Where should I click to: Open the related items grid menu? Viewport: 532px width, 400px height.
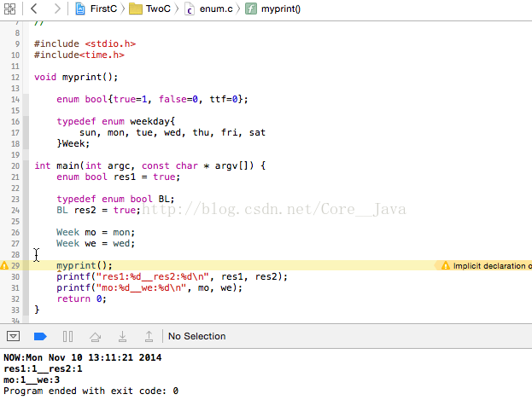click(x=10, y=9)
